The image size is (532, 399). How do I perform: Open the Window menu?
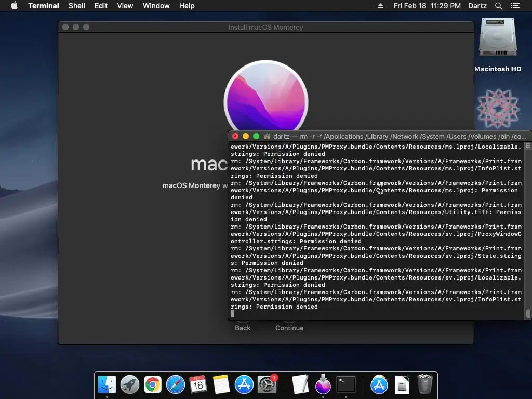(156, 6)
